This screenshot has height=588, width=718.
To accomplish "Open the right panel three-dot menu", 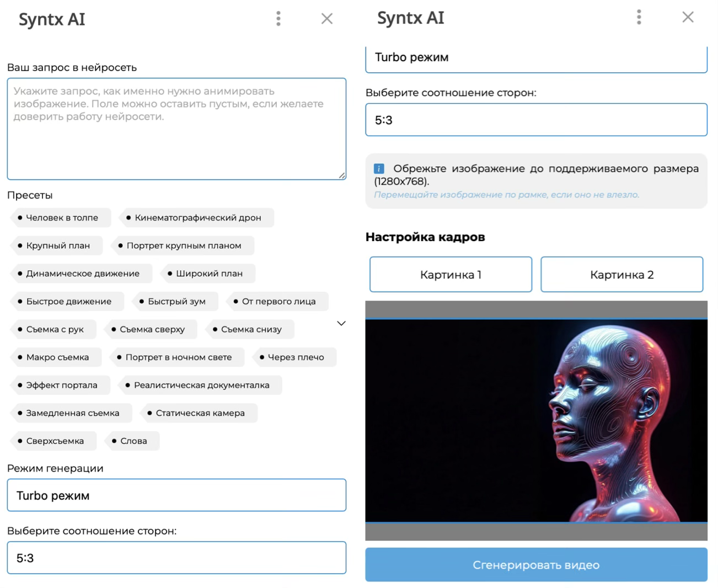I will [639, 17].
